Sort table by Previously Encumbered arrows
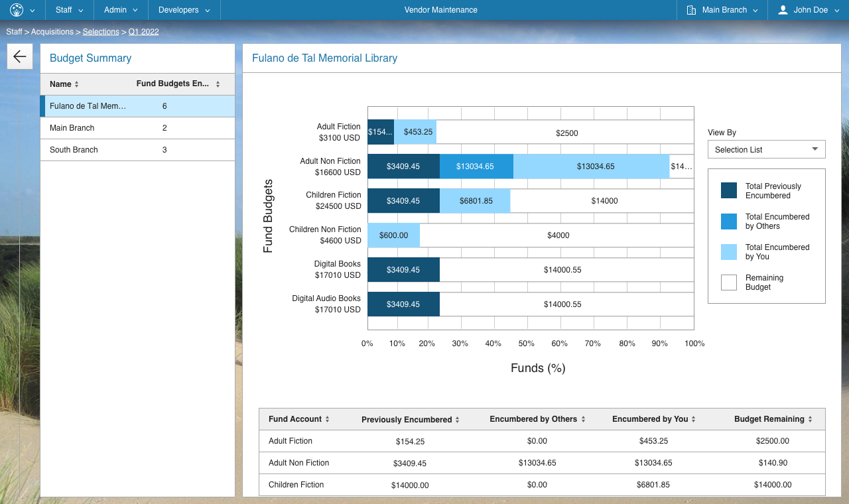The width and height of the screenshot is (849, 504). tap(457, 420)
